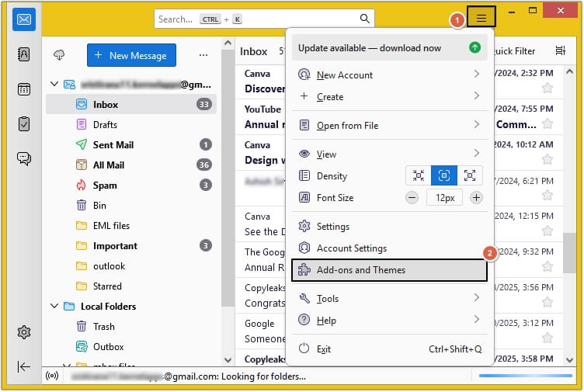Click the hamburger app menu button
The height and width of the screenshot is (392, 584).
click(481, 17)
